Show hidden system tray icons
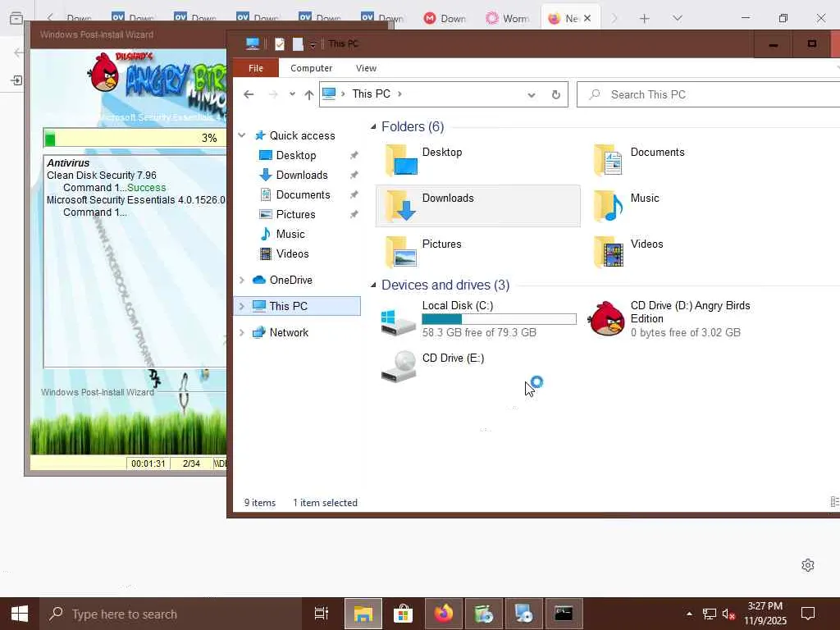 coord(689,614)
